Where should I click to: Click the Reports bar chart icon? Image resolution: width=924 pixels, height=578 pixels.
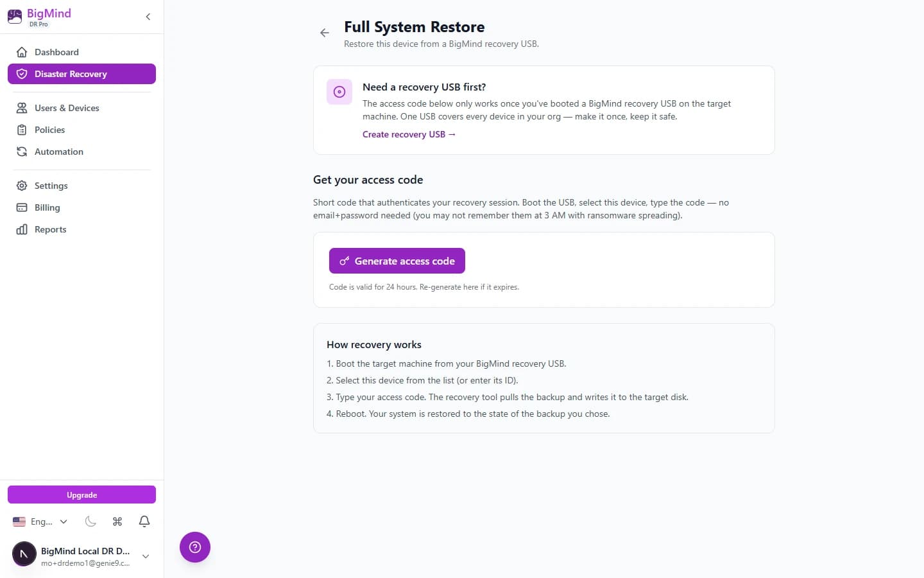(22, 229)
